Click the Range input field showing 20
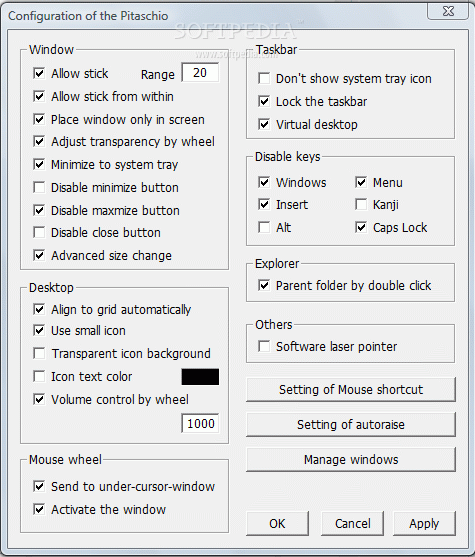 200,73
